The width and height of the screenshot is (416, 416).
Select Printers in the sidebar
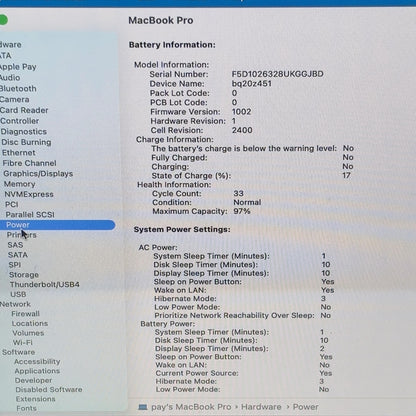click(x=22, y=235)
